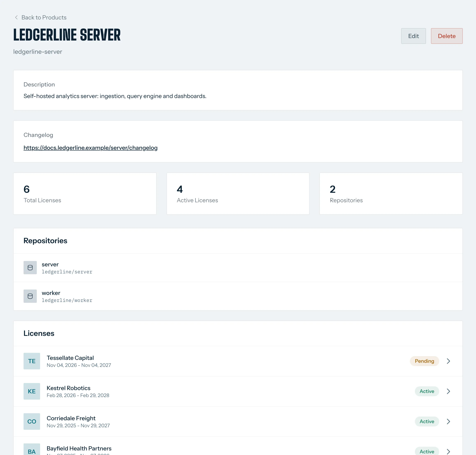Select the server repository name

tap(50, 264)
